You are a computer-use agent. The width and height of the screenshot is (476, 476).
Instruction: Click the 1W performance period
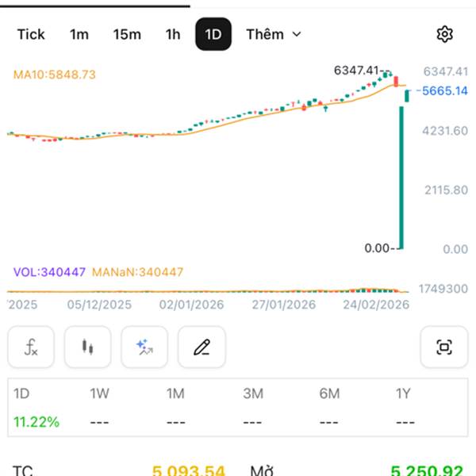tap(99, 393)
